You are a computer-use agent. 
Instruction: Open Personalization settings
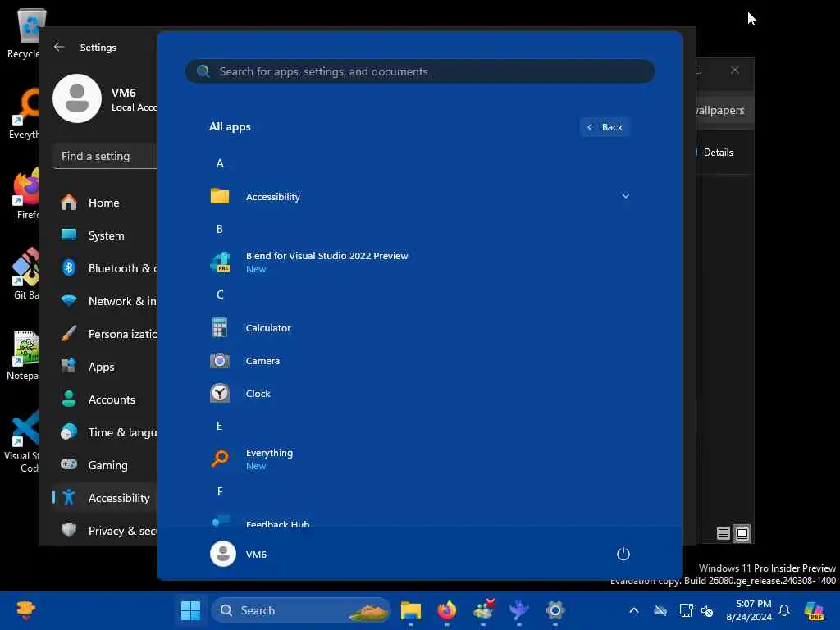click(106, 334)
